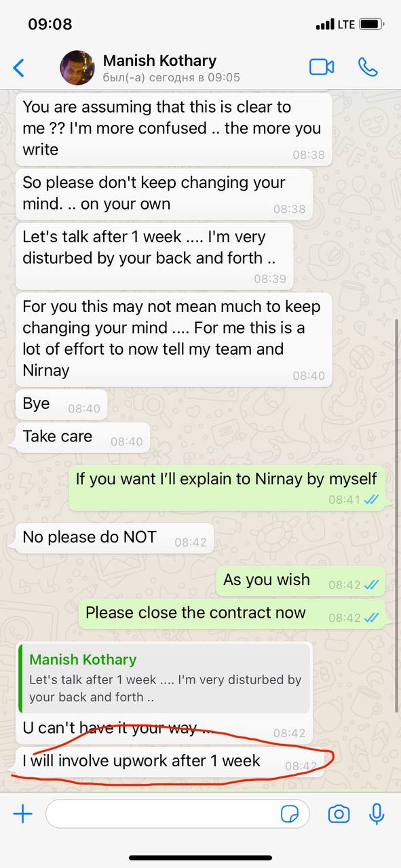Tap the microphone to record voice message
401x868 pixels.
377,814
